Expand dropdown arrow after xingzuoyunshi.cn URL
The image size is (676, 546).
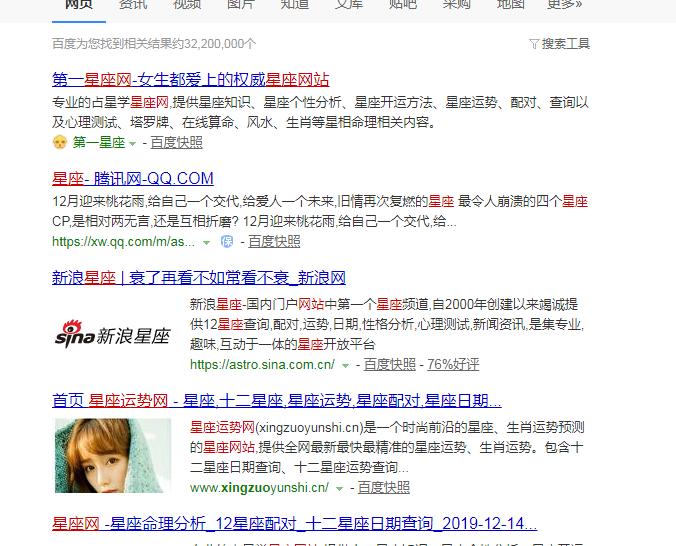pyautogui.click(x=339, y=489)
